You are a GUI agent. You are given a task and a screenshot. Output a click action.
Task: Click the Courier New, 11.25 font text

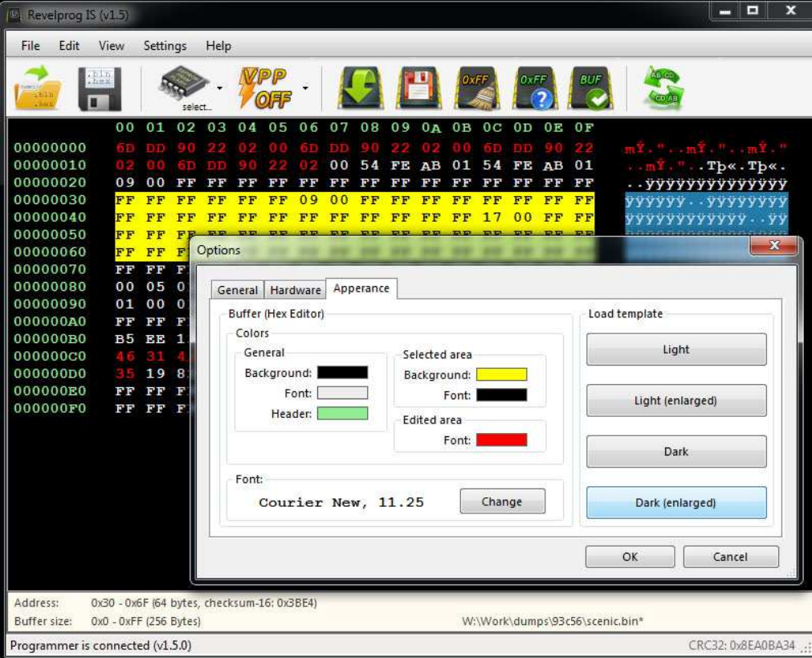click(341, 502)
